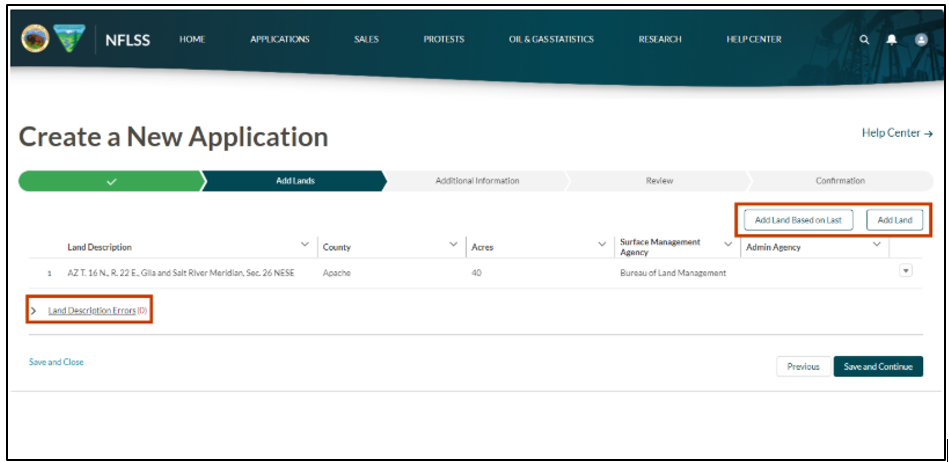Open the user profile avatar icon
This screenshot has width=949, height=462.
point(921,39)
